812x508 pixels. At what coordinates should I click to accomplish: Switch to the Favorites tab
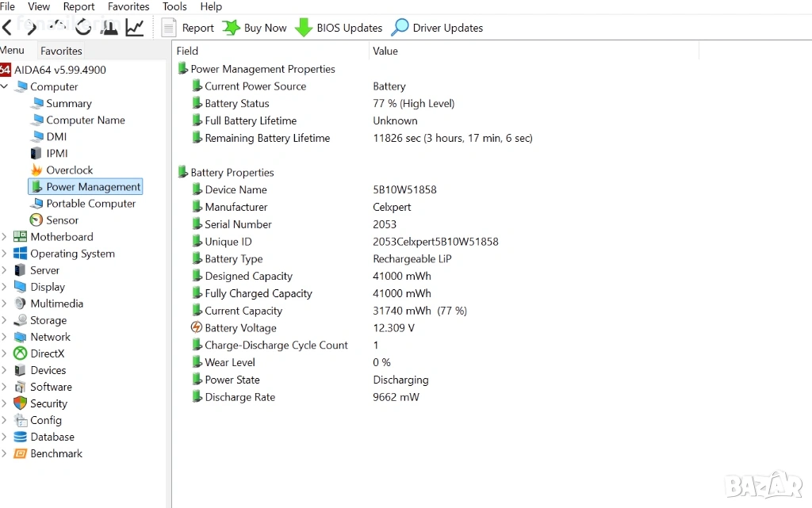[x=61, y=51]
